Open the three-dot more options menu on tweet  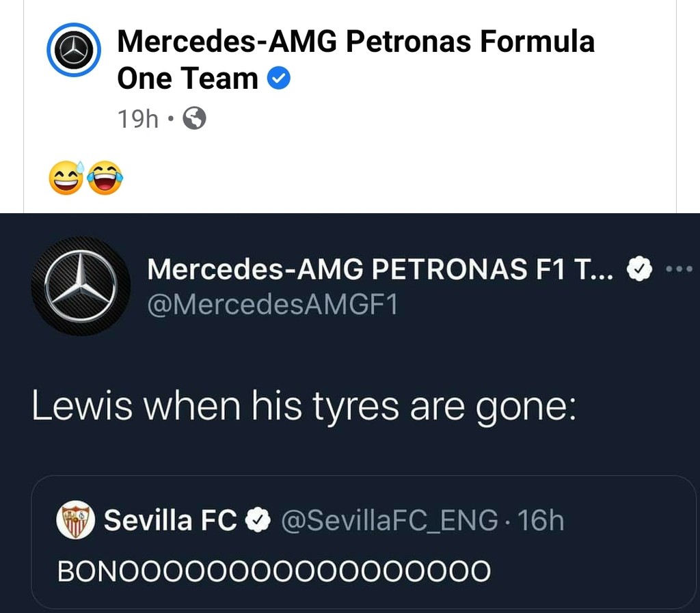(679, 269)
